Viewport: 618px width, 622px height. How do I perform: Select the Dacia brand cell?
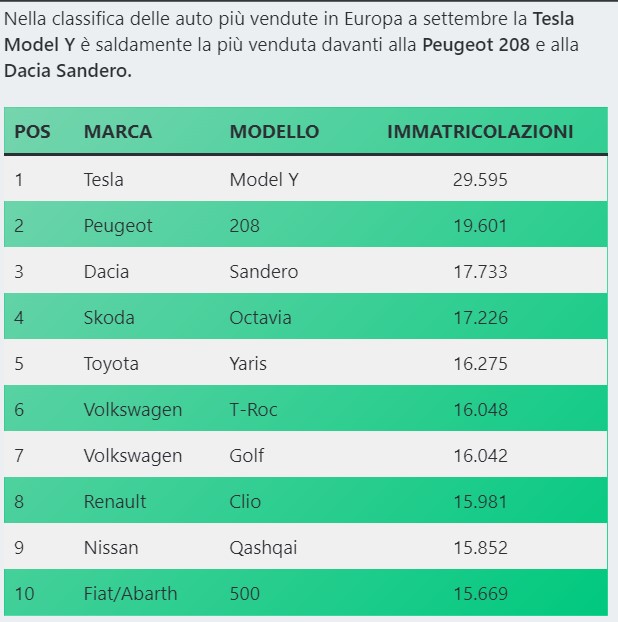coord(106,272)
